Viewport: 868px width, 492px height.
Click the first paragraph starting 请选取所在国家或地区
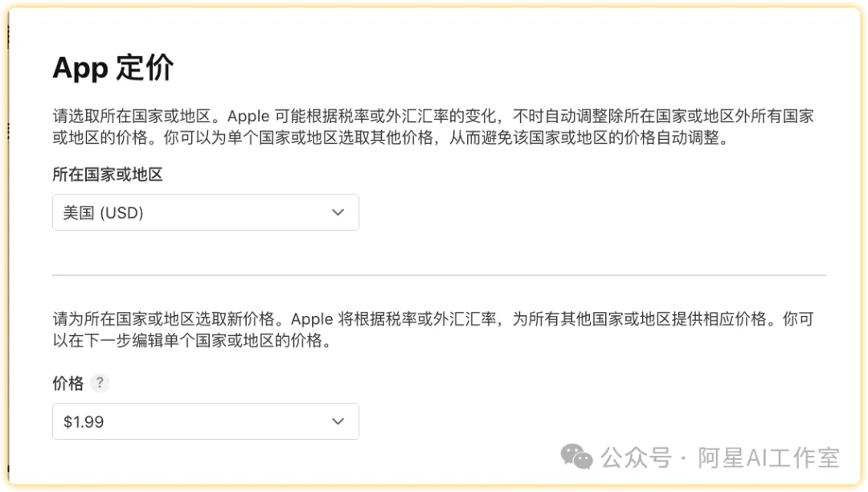tap(434, 126)
